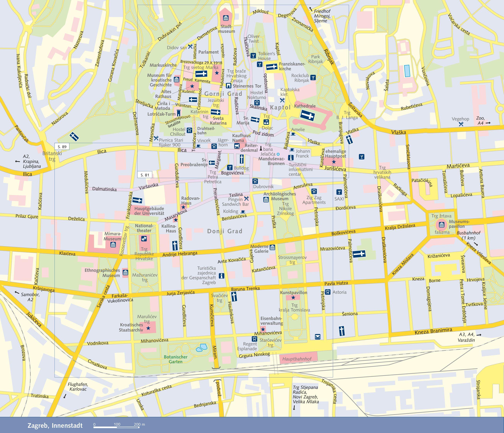Click the Vegehop restaurant cutlery icon
This screenshot has width=504, height=433.
[x=461, y=124]
